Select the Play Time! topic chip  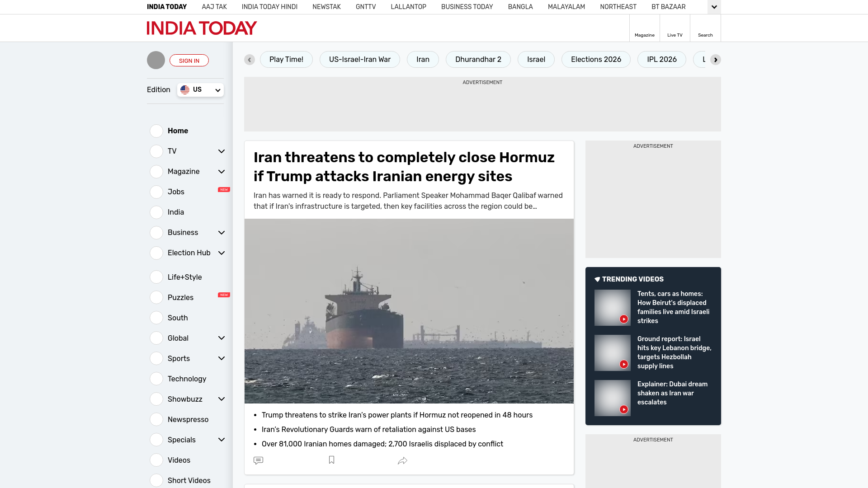point(286,60)
